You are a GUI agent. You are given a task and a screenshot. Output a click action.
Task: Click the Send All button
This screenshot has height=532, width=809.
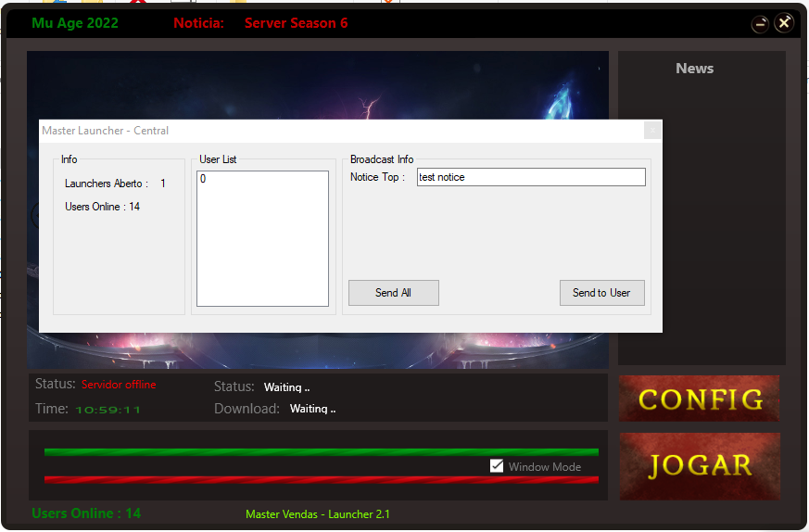coord(394,293)
